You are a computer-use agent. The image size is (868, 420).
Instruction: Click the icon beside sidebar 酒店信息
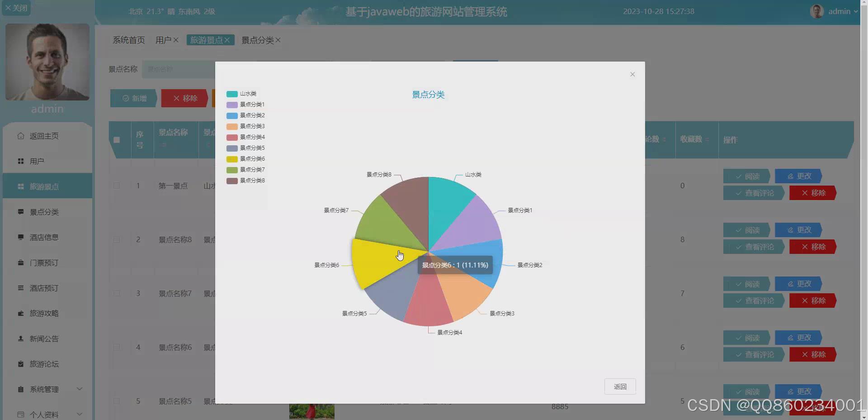click(x=21, y=237)
